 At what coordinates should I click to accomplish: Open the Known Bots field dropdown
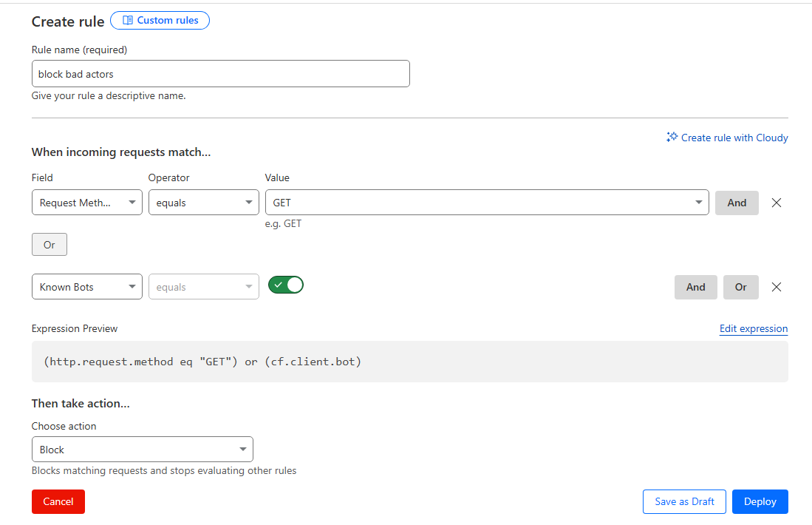click(x=87, y=287)
